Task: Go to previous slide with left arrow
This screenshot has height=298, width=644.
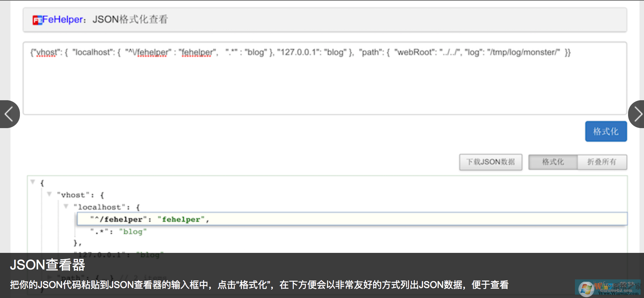Action: [9, 114]
